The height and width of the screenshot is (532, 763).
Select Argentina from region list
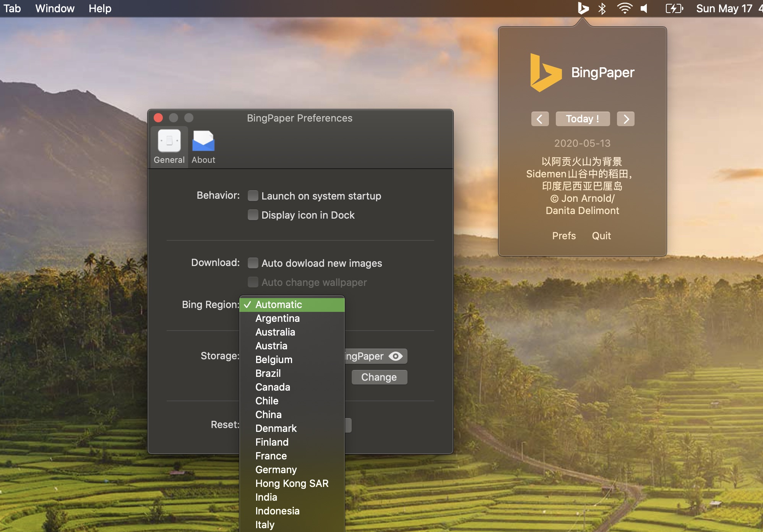tap(278, 318)
